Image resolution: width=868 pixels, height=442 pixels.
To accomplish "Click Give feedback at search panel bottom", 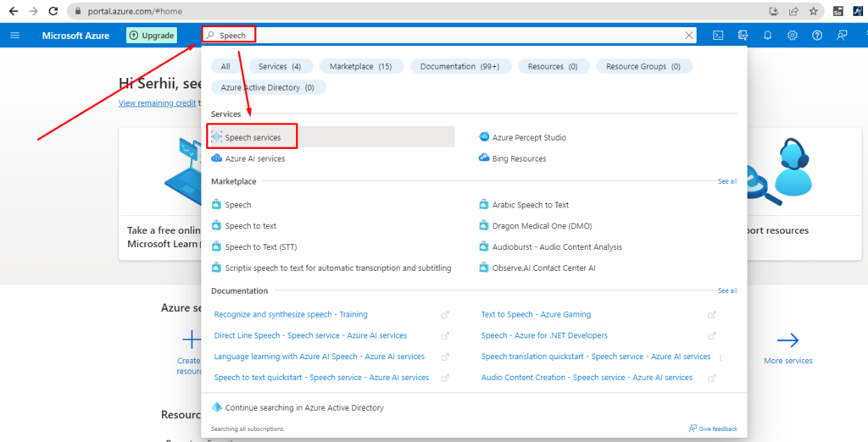I will click(713, 428).
